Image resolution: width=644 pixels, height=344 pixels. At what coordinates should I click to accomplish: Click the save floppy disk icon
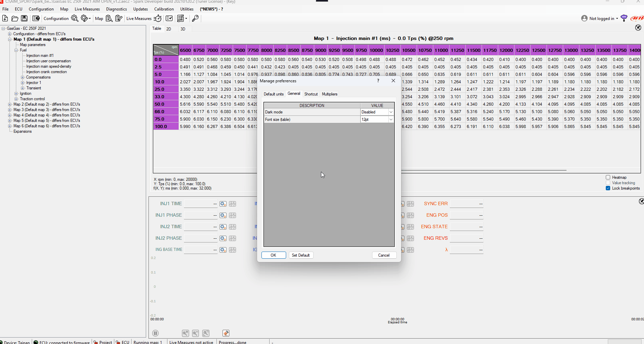[24, 18]
